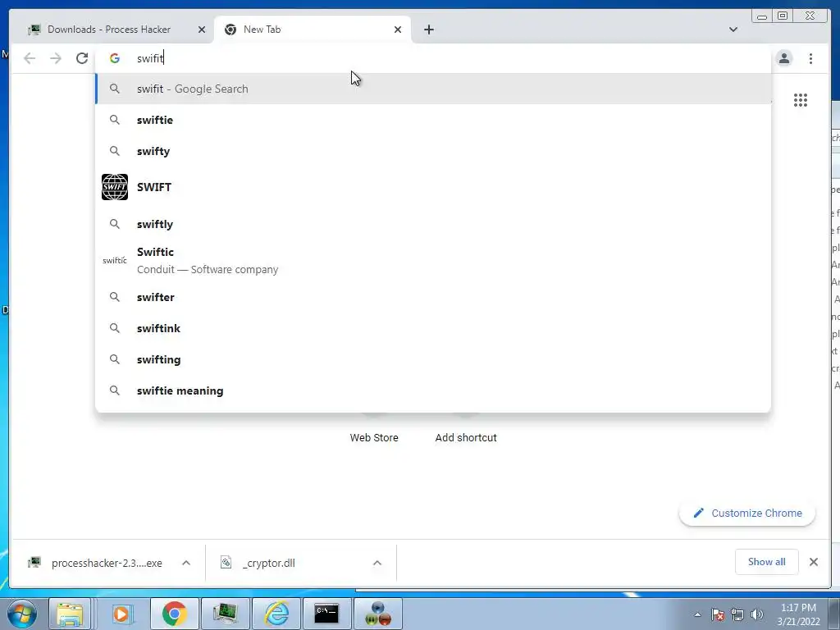
Task: Select the 'swifting' suggestion
Action: (x=433, y=359)
